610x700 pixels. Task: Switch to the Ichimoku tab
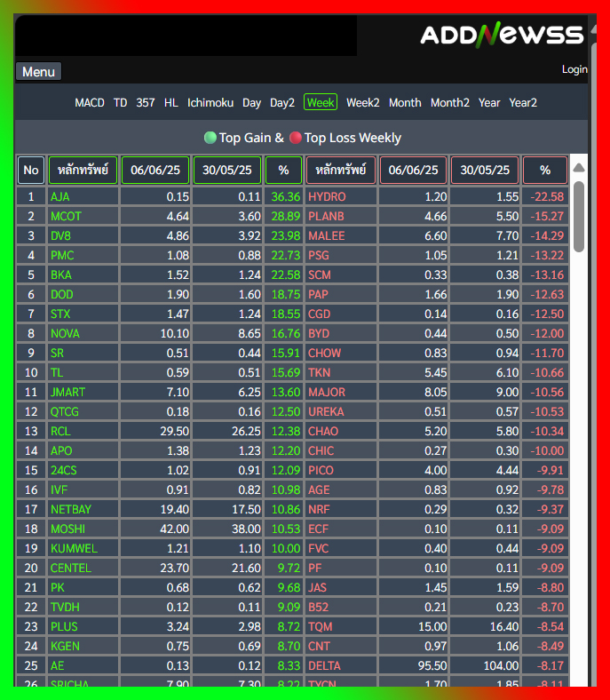pyautogui.click(x=210, y=103)
